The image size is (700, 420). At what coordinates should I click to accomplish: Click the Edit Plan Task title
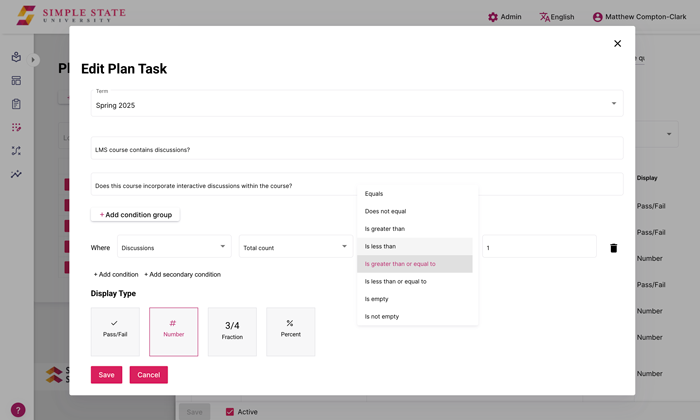tap(124, 69)
